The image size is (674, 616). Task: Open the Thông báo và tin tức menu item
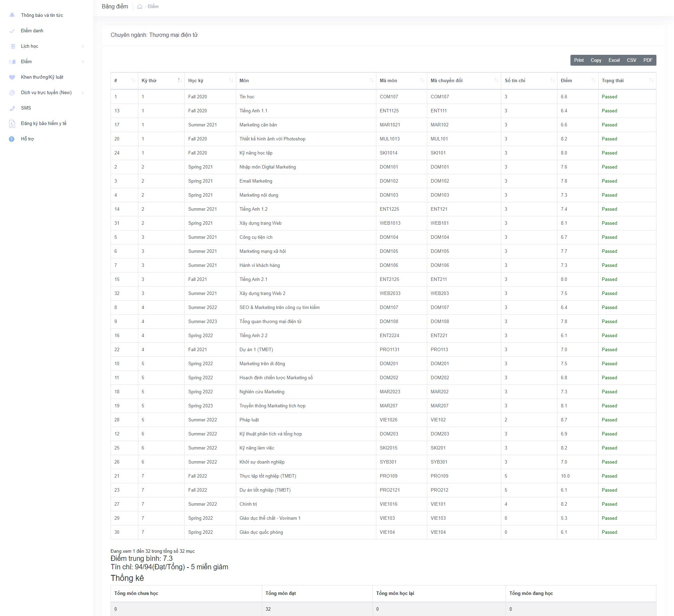(x=42, y=15)
